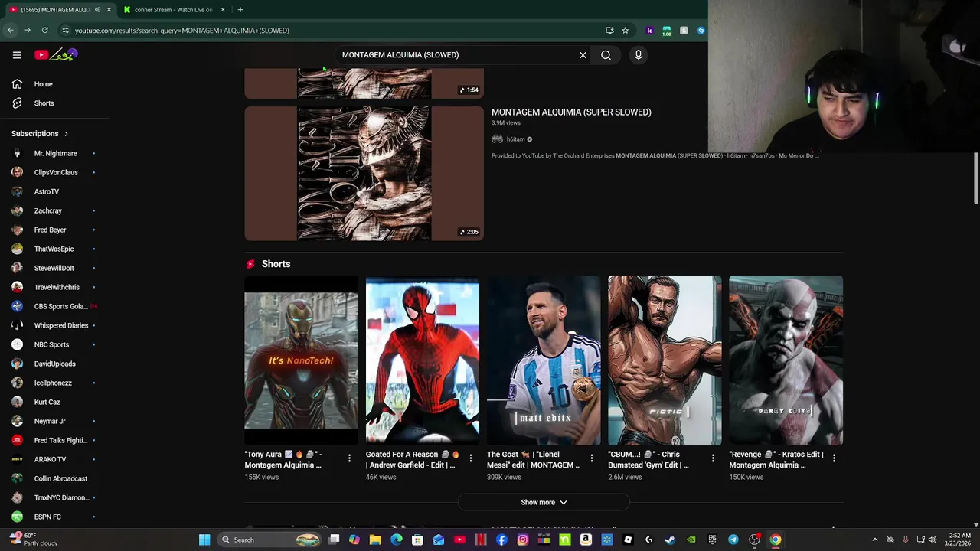The width and height of the screenshot is (980, 551).
Task: Open ClipsVonClaus channel
Action: click(55, 172)
